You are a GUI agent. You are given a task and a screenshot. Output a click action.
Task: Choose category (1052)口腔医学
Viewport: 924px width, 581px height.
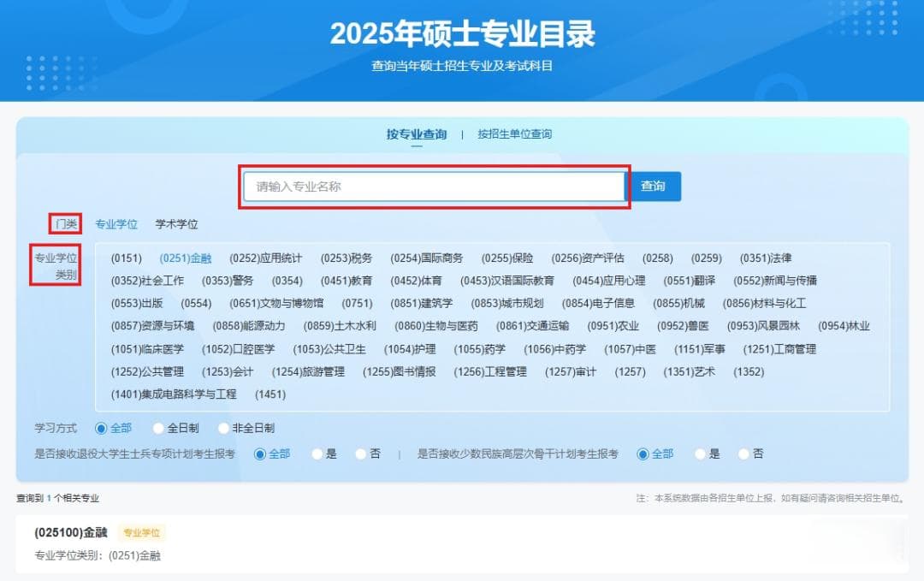(x=238, y=349)
